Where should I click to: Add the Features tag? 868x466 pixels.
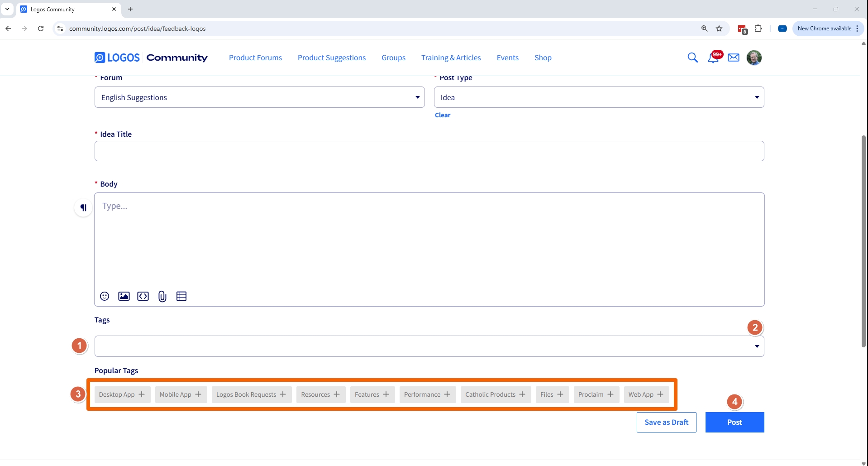point(372,394)
